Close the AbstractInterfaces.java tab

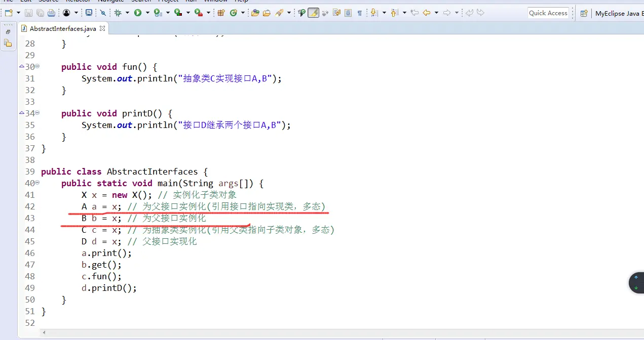(103, 28)
